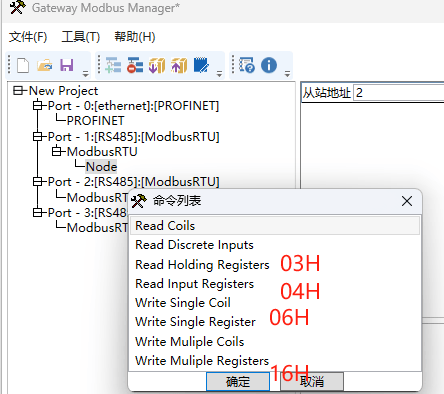The width and height of the screenshot is (444, 394).
Task: Select the New Project root label
Action: click(63, 91)
